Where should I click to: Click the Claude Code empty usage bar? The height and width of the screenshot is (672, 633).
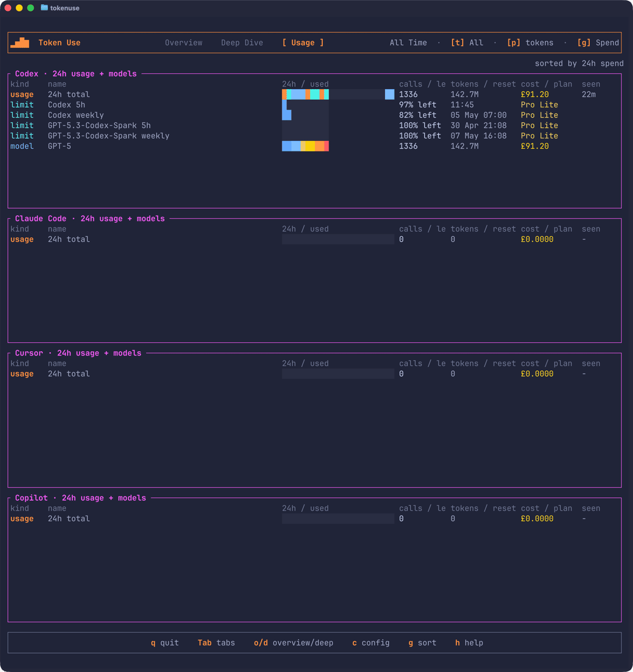(338, 239)
